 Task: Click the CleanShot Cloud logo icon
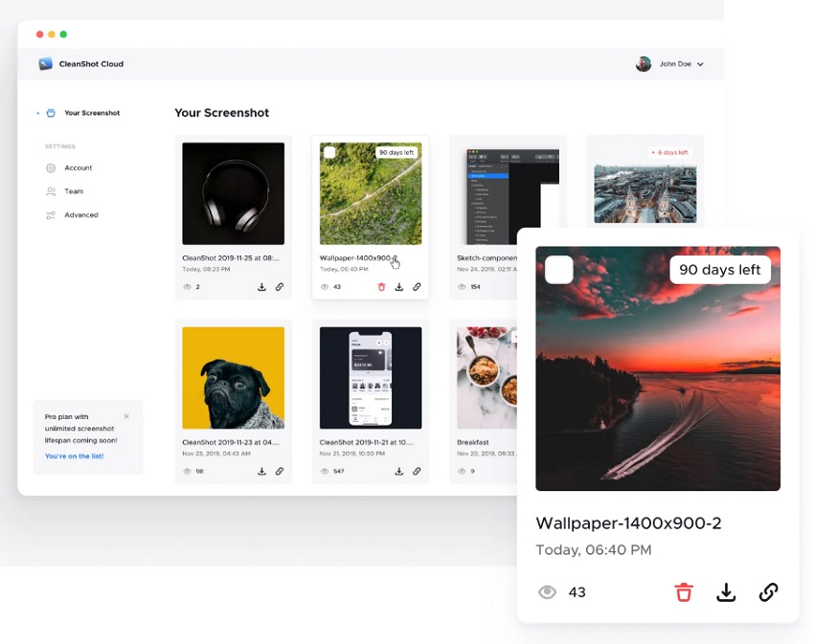45,64
